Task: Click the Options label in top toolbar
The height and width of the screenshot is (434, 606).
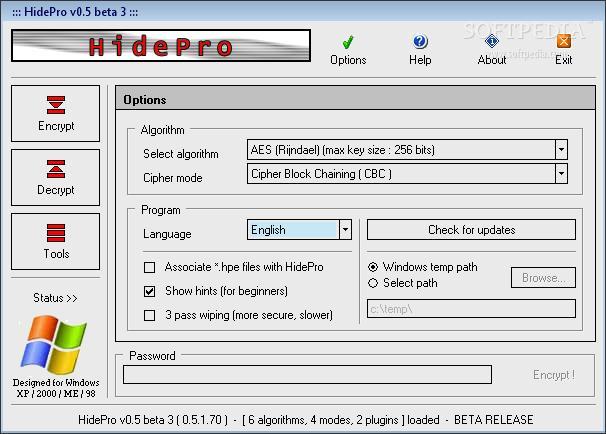Action: click(348, 60)
